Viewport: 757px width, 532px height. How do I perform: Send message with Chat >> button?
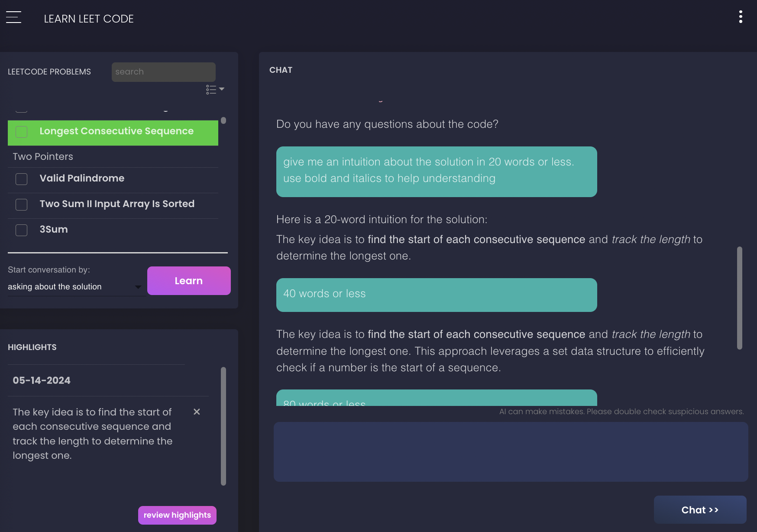click(x=700, y=510)
